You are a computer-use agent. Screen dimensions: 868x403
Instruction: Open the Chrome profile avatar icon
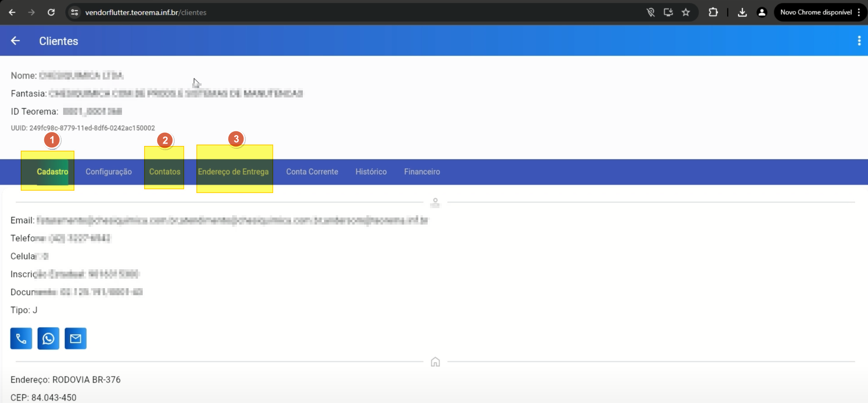[762, 12]
